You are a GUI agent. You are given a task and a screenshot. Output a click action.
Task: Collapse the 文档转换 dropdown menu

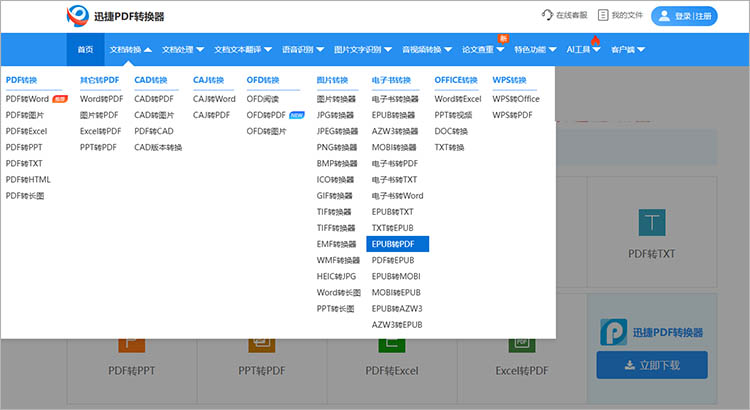click(131, 49)
